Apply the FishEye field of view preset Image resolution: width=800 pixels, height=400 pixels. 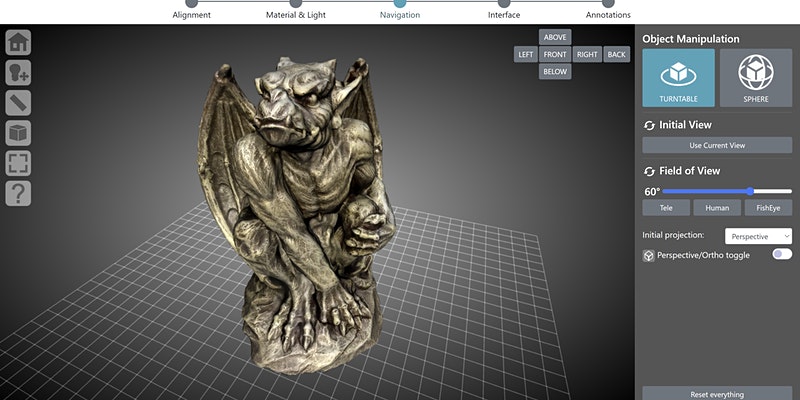point(768,208)
